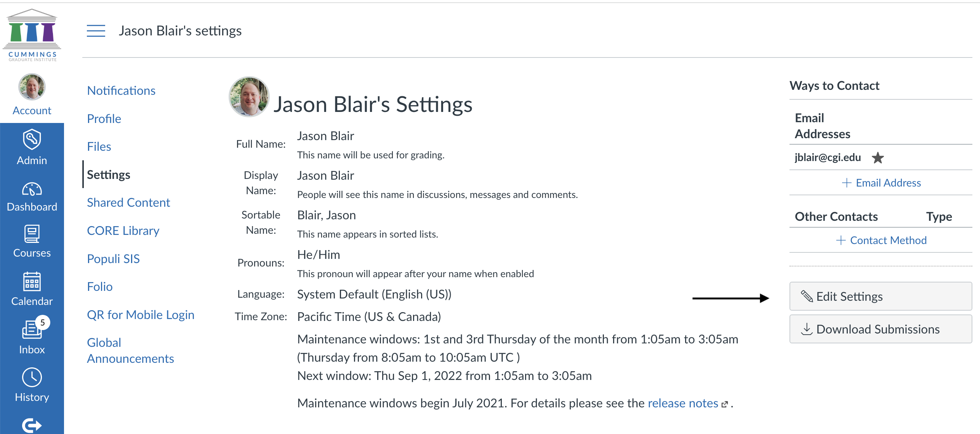The image size is (980, 434).
Task: Toggle the hamburger navigation menu
Action: 96,30
